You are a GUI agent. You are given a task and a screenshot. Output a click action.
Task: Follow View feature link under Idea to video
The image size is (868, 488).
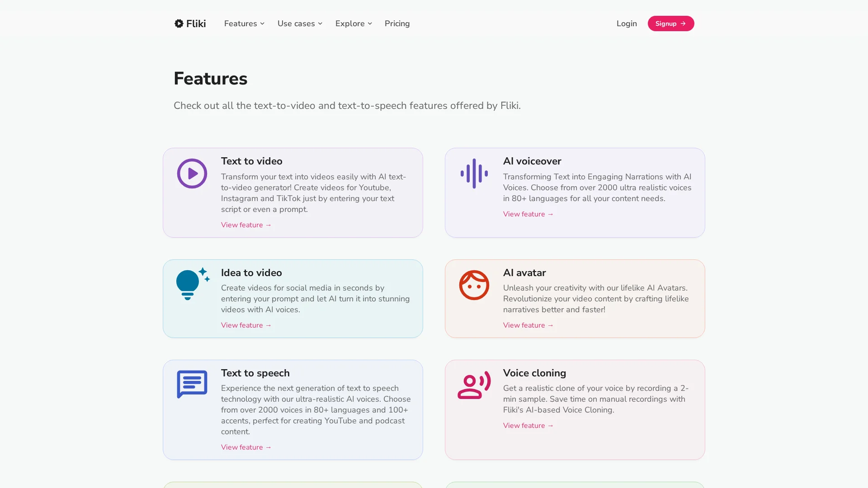pos(246,325)
